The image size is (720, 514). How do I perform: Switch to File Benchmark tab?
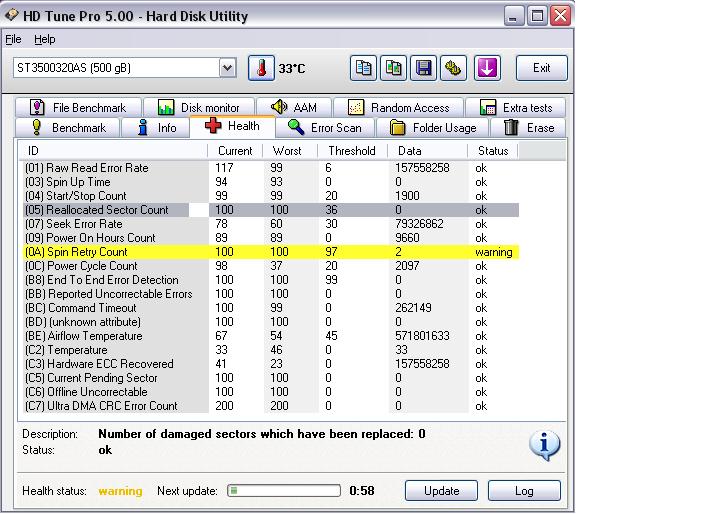[x=78, y=107]
